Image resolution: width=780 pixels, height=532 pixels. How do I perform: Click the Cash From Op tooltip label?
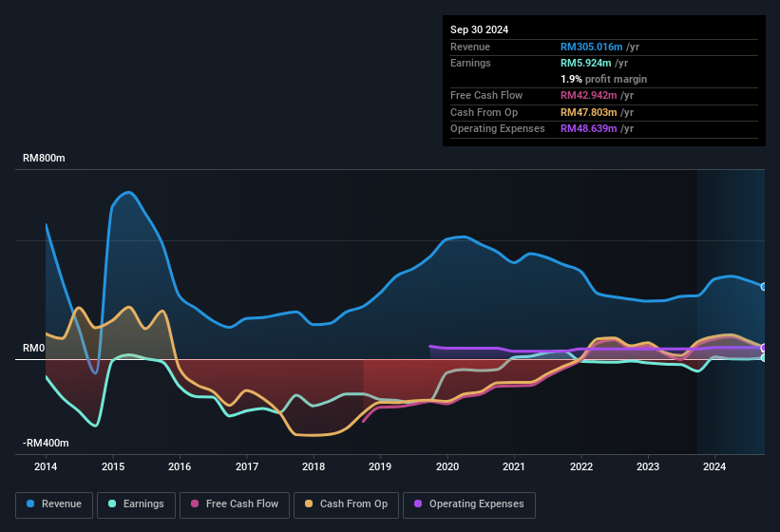484,112
